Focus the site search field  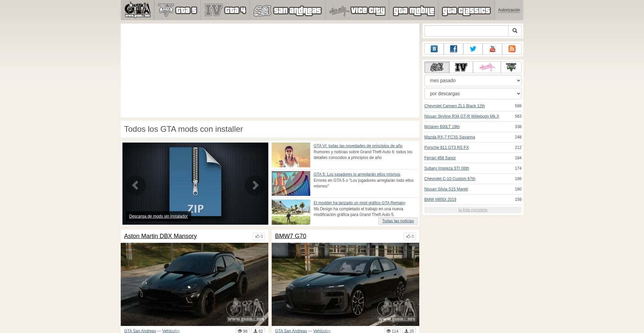point(466,31)
